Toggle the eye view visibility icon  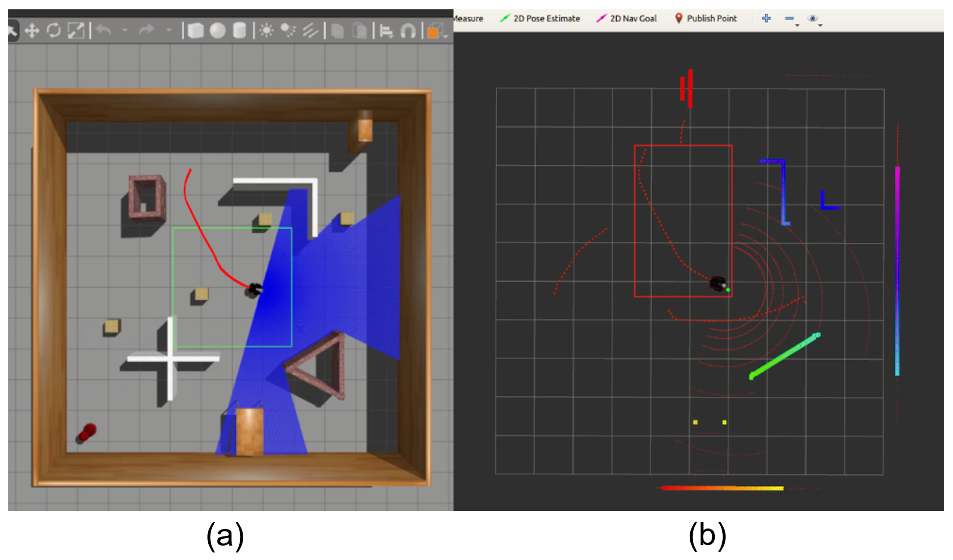pos(812,18)
